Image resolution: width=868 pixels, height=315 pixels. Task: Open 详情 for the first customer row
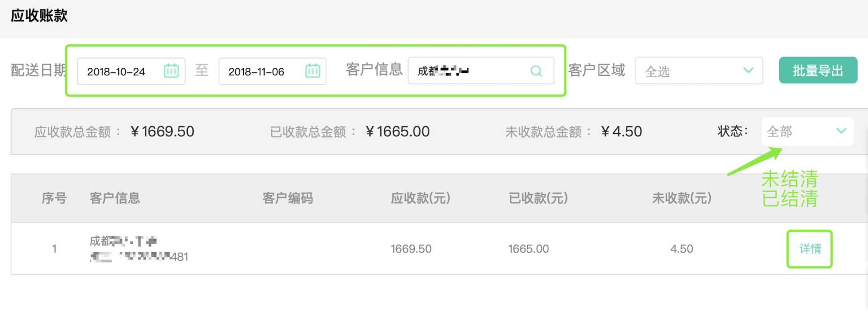tap(810, 249)
